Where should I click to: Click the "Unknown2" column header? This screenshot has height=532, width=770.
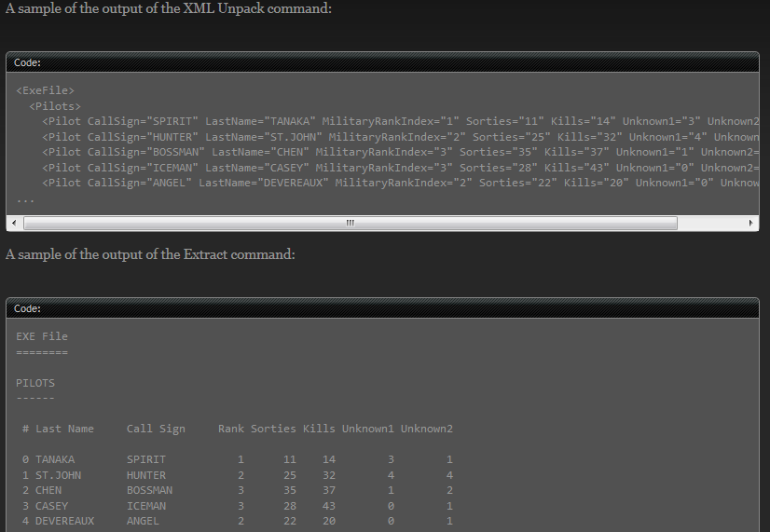(427, 429)
